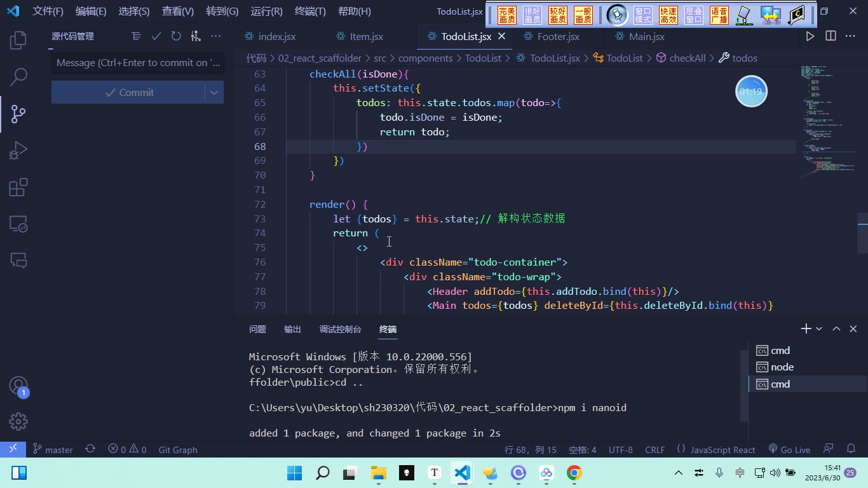Open the new terminal launch profile dropdown
This screenshot has height=488, width=868.
(819, 329)
